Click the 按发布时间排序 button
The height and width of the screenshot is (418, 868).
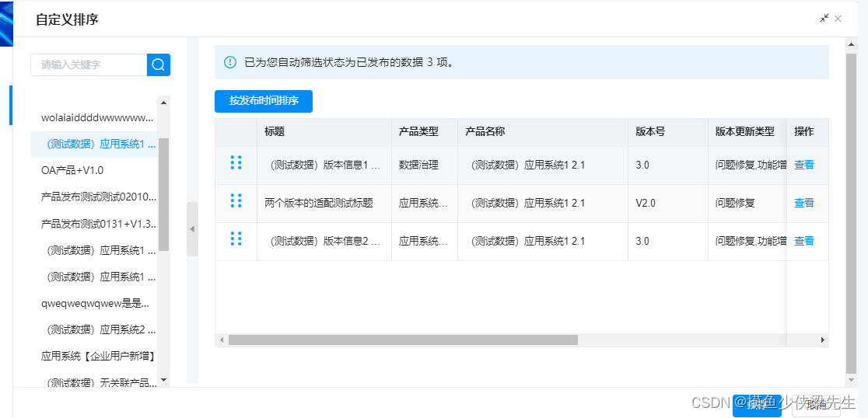pyautogui.click(x=264, y=101)
